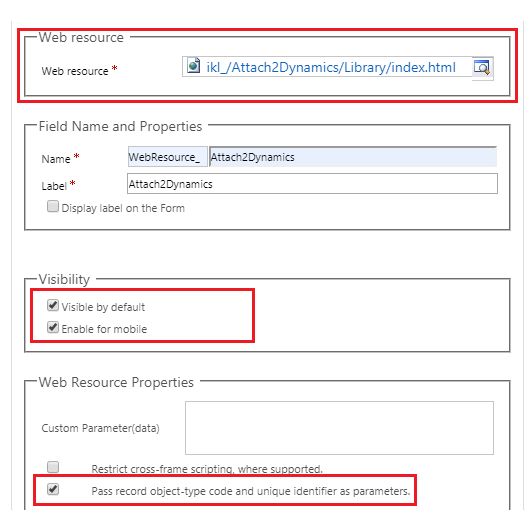528x513 pixels.
Task: Enable the Display label on the Form checkbox
Action: tap(53, 206)
